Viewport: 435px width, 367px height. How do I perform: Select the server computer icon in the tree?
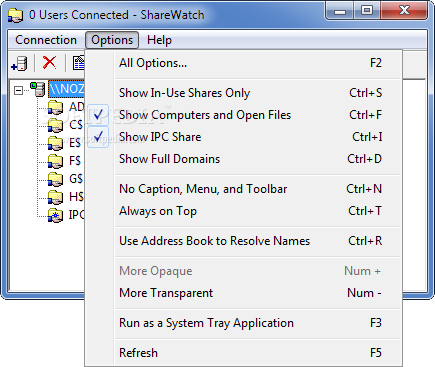(x=38, y=90)
